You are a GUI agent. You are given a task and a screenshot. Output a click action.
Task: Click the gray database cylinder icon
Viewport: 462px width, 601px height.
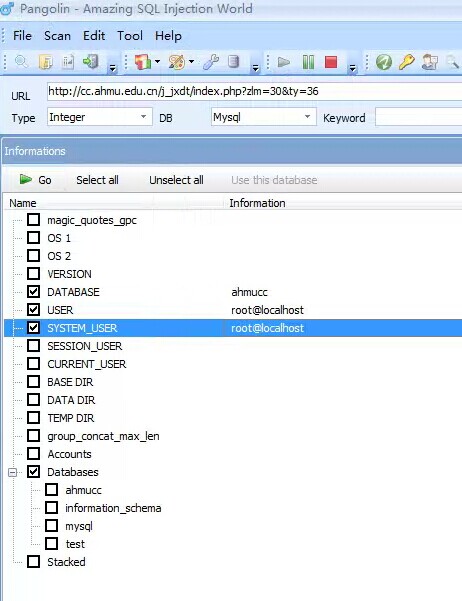click(233, 62)
